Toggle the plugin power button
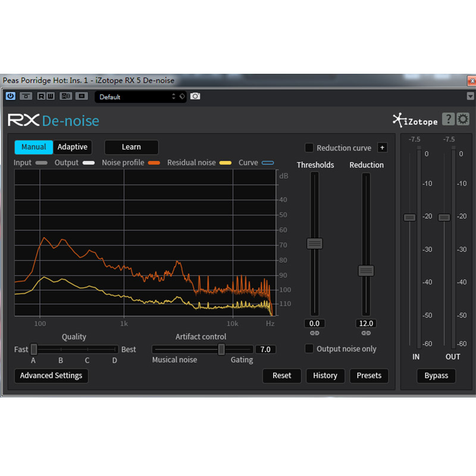This screenshot has height=476, width=476. pos(11,96)
